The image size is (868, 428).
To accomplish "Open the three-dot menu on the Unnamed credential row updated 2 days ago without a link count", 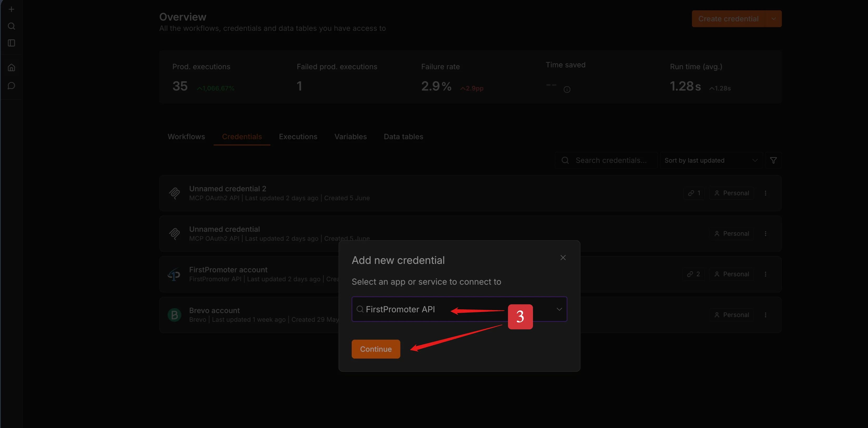I will point(765,234).
